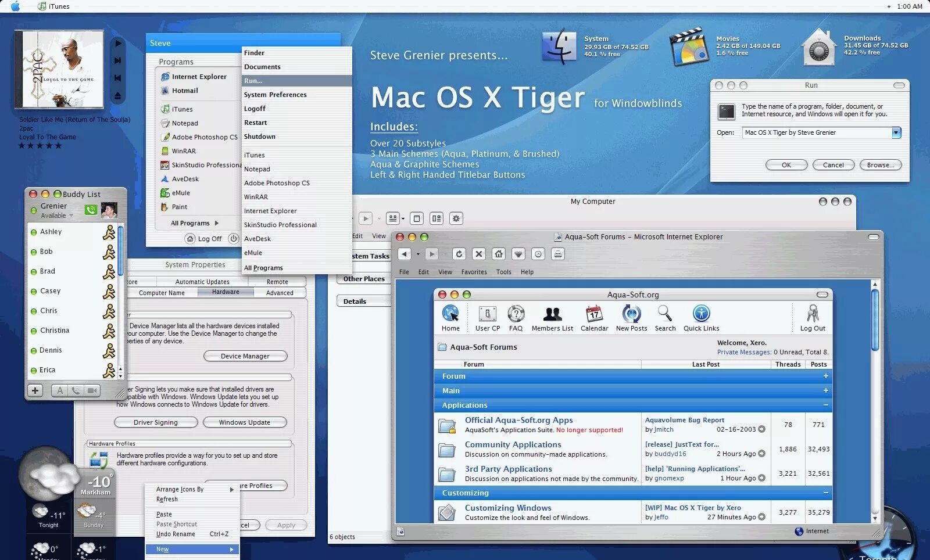Screen dimensions: 930x560
Task: Click the eject button in iTunes widget
Action: (118, 95)
